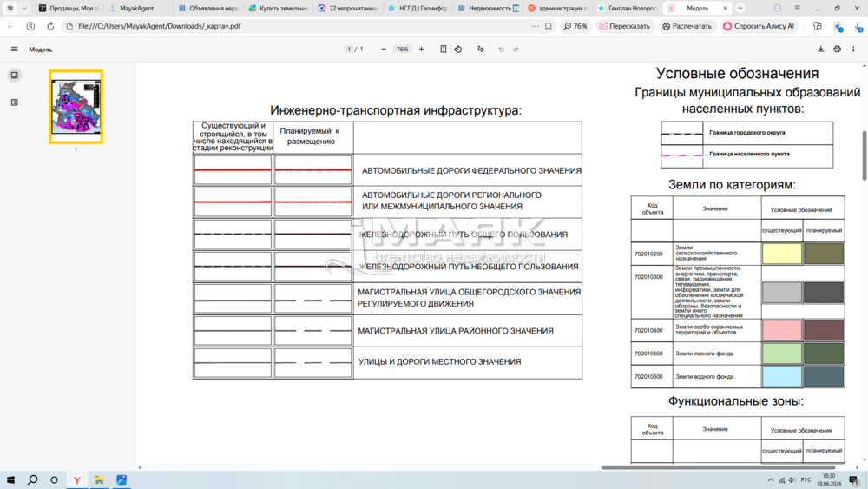
Task: Click the vertical scrollbar thumb
Action: click(x=865, y=155)
